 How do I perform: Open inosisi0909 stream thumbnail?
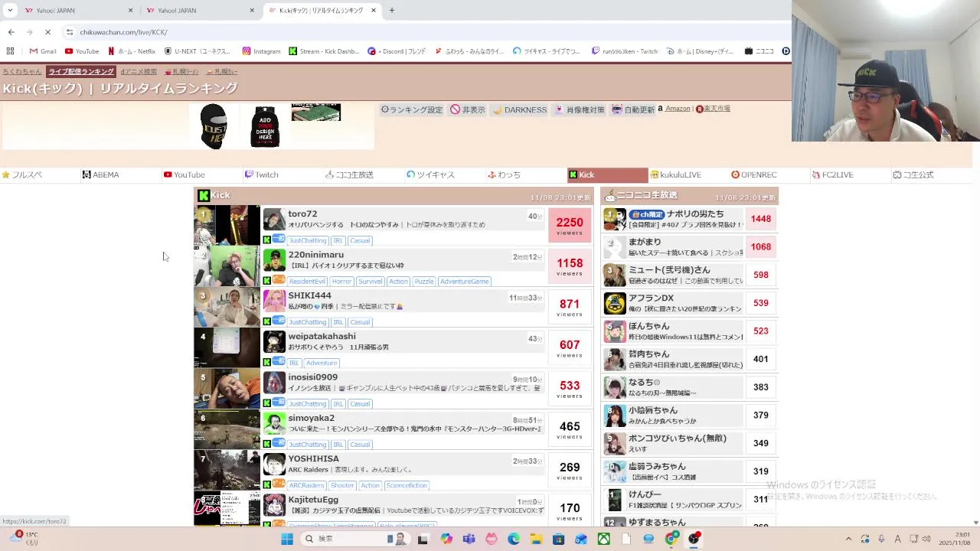(227, 388)
